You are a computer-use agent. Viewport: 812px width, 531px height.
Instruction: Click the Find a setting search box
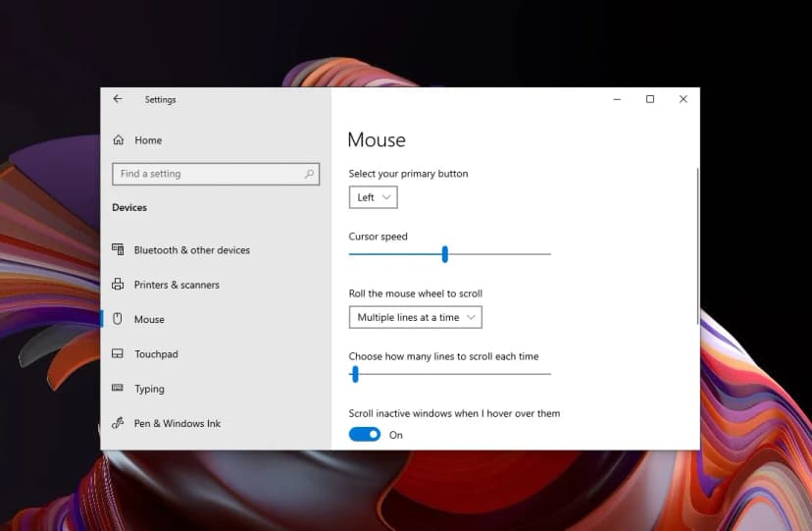[206, 174]
